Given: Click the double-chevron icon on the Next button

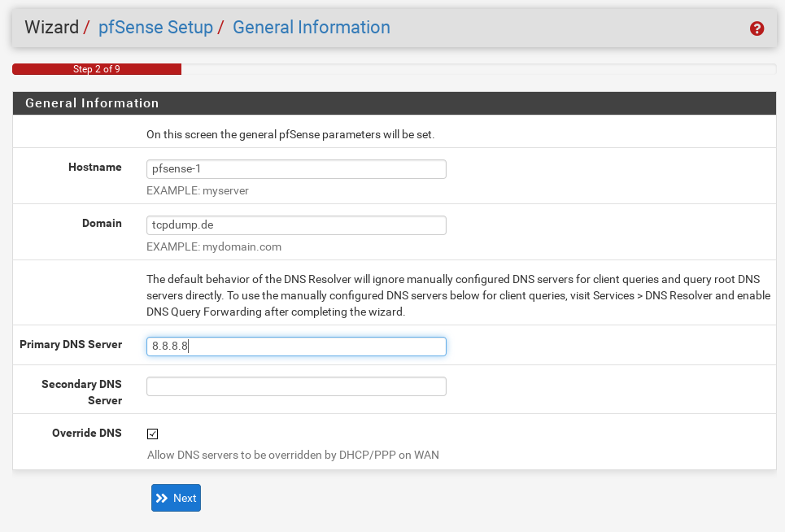Looking at the screenshot, I should pos(163,498).
